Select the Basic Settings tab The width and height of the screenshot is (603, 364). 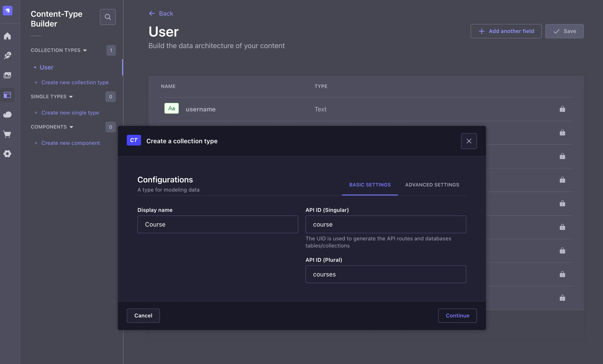point(369,185)
